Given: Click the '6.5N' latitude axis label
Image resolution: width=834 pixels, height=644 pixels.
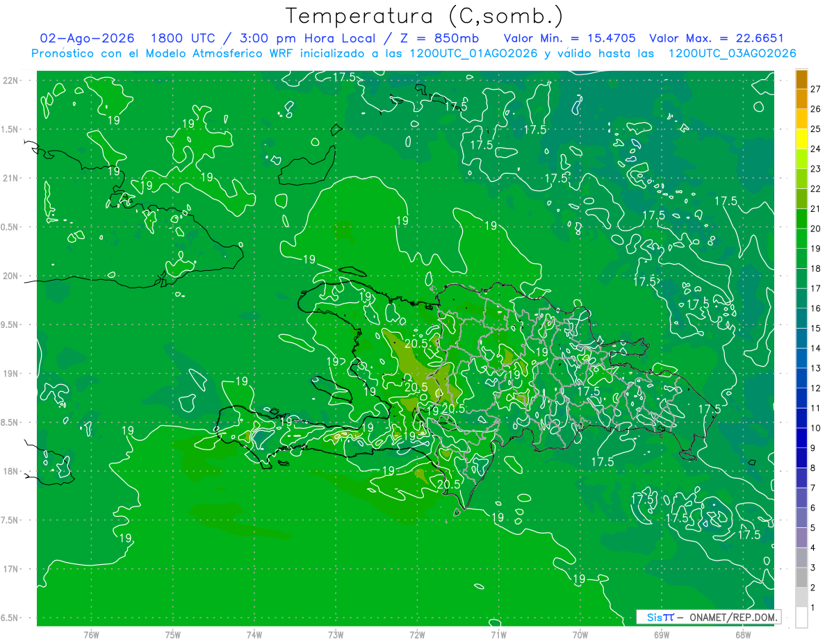Looking at the screenshot, I should pos(10,618).
